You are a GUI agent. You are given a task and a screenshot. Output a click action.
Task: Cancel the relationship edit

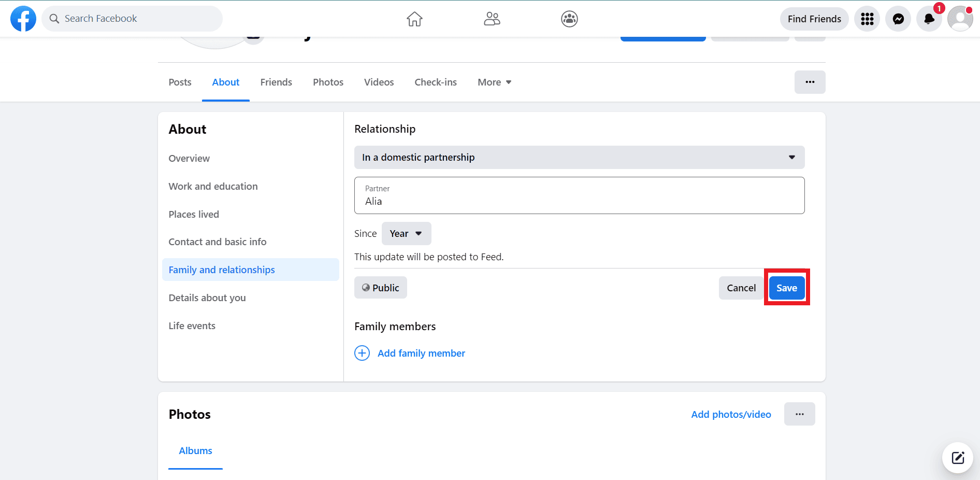741,288
